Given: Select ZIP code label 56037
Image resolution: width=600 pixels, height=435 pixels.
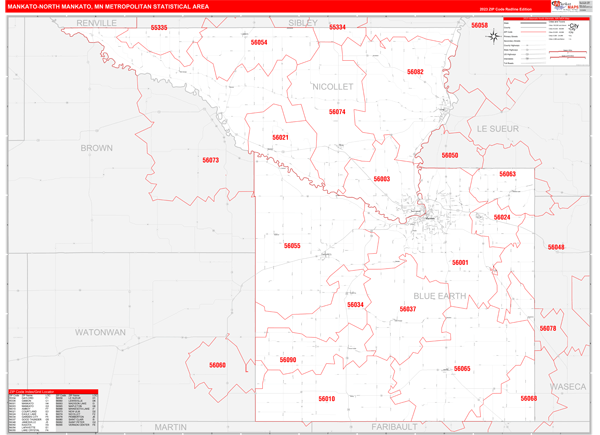Looking at the screenshot, I should 407,309.
